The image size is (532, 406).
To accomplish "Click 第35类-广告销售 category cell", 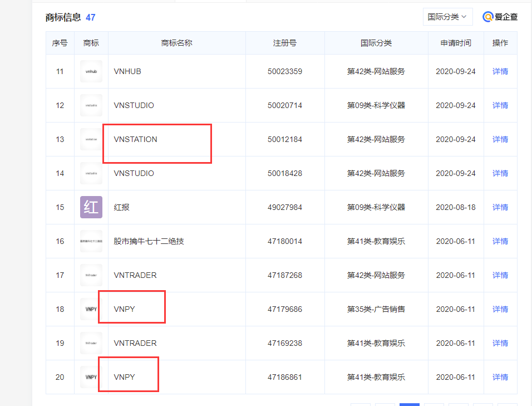I will point(376,309).
